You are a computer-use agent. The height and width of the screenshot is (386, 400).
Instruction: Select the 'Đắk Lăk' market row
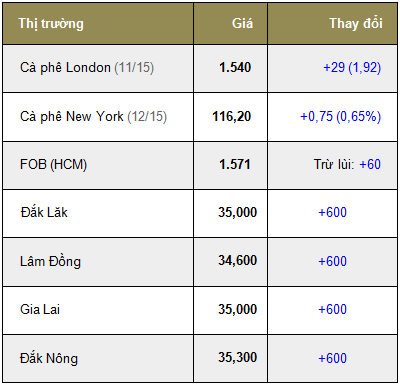tap(200, 213)
